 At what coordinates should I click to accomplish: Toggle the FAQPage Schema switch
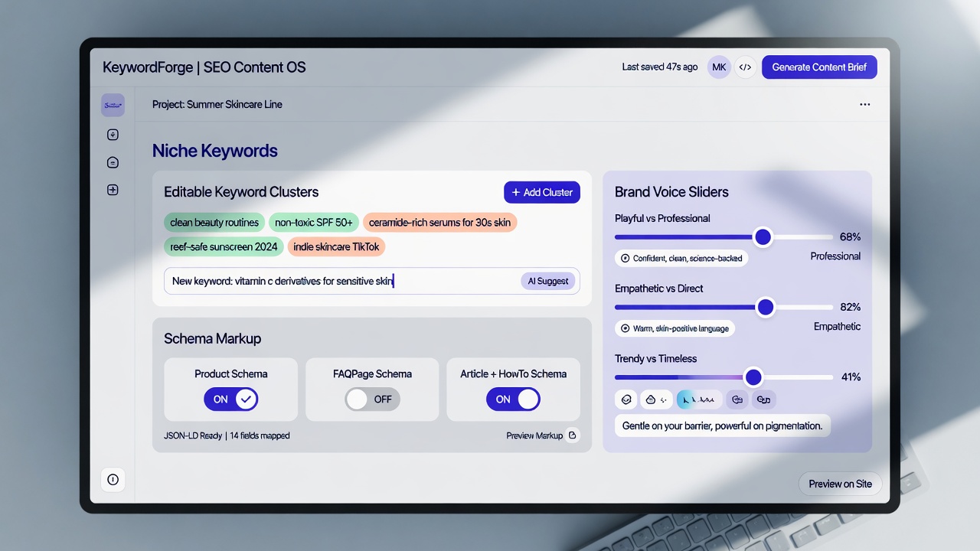(x=372, y=399)
